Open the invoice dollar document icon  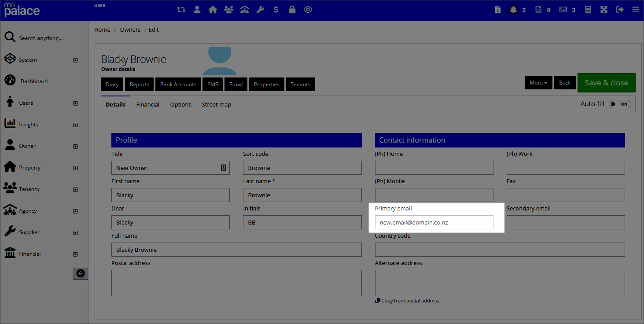498,9
